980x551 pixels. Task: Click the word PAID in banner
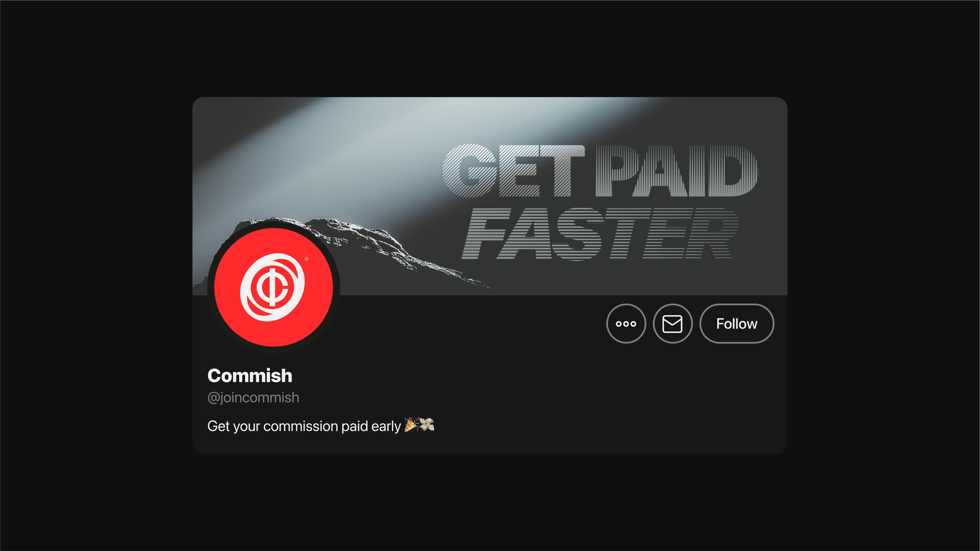click(x=676, y=170)
